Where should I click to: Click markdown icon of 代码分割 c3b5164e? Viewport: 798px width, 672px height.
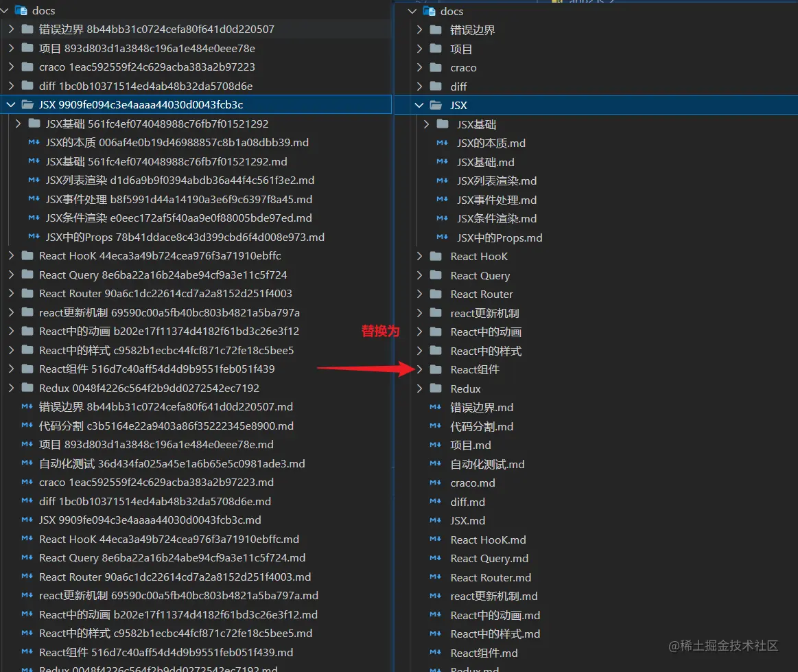pyautogui.click(x=27, y=426)
